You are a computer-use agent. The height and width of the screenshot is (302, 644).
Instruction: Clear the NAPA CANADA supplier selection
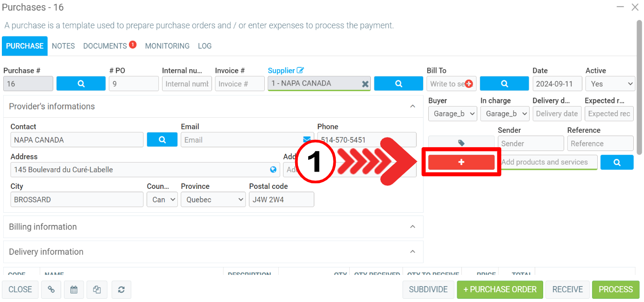click(x=365, y=84)
